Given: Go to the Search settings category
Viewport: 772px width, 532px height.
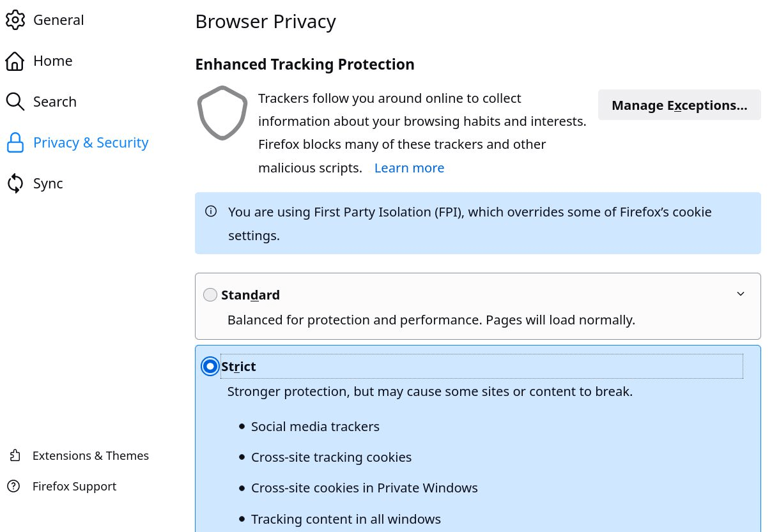Looking at the screenshot, I should click(x=55, y=102).
